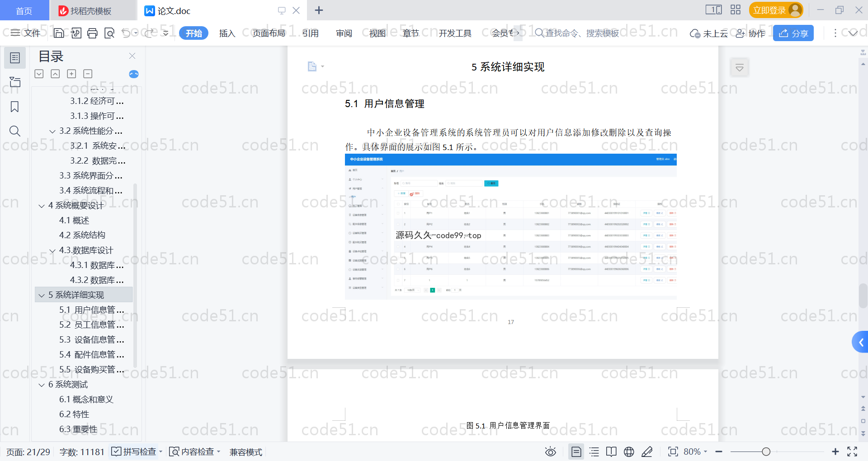Viewport: 868px width, 461px height.
Task: Toggle page view layout in the status bar
Action: [576, 452]
